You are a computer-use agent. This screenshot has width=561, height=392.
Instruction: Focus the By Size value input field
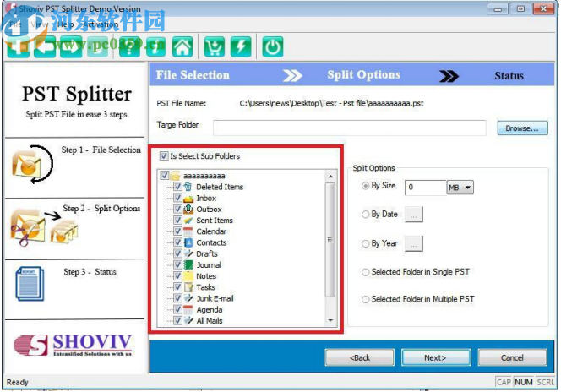click(x=426, y=188)
